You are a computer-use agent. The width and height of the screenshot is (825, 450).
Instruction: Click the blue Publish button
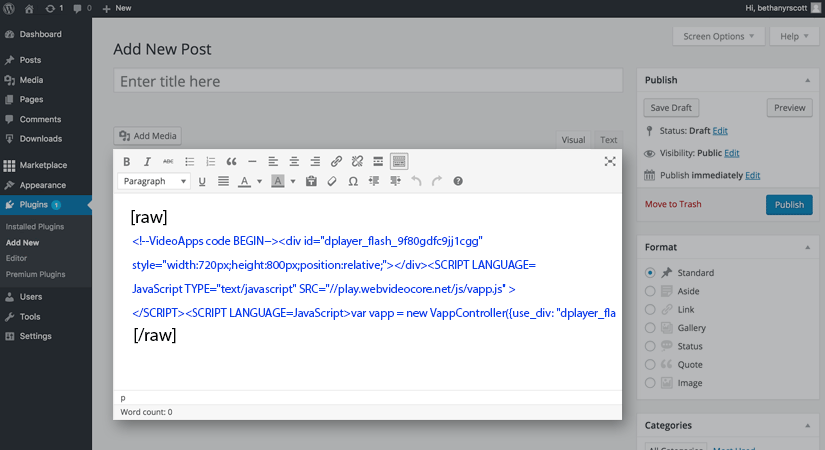[x=789, y=205]
